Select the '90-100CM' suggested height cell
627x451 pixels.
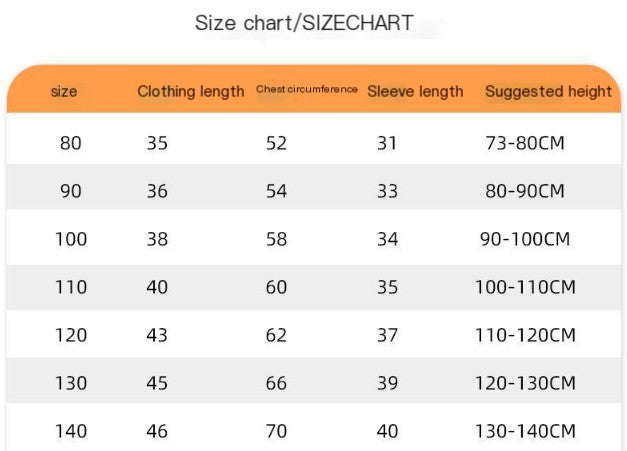525,239
